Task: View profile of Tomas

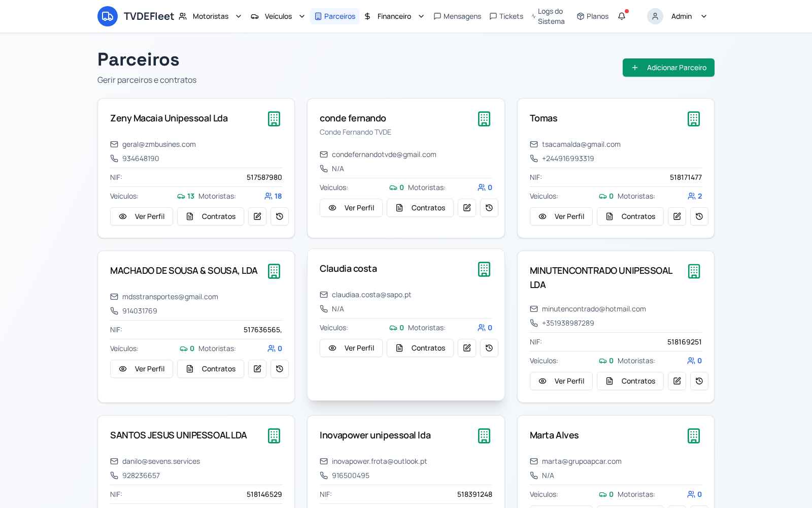Action: click(561, 216)
